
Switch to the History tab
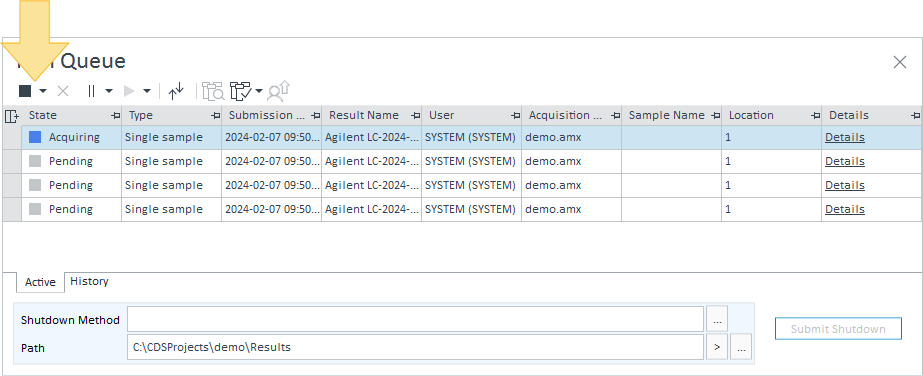(x=89, y=281)
